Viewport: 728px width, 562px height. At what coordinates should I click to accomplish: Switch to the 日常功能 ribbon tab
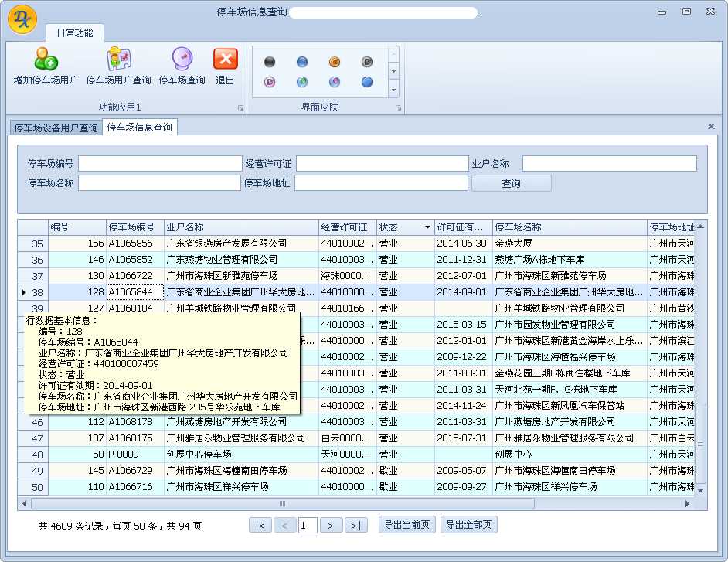click(x=75, y=32)
